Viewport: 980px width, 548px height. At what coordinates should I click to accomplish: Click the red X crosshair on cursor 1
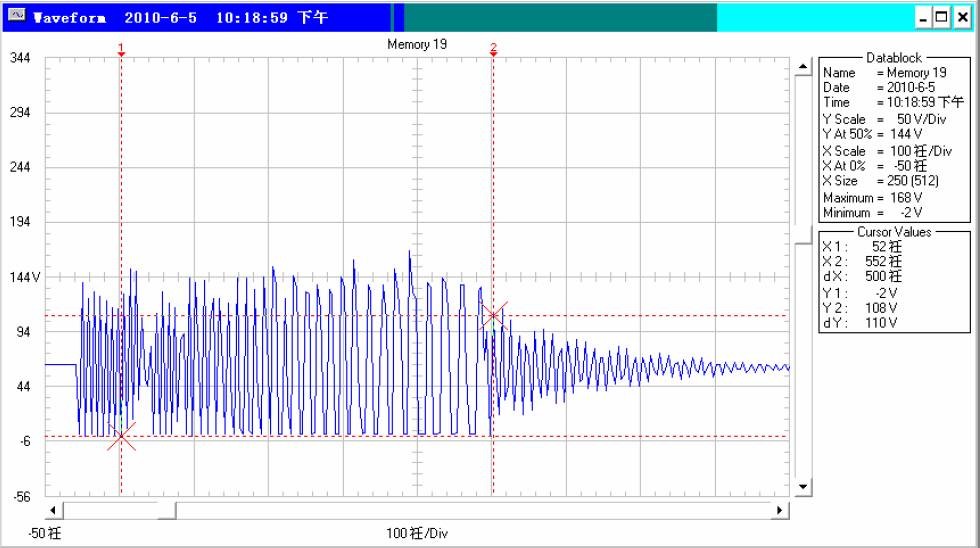pos(121,436)
